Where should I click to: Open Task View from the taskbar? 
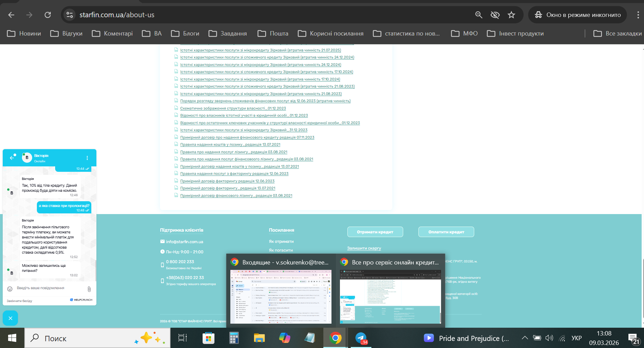pyautogui.click(x=183, y=338)
